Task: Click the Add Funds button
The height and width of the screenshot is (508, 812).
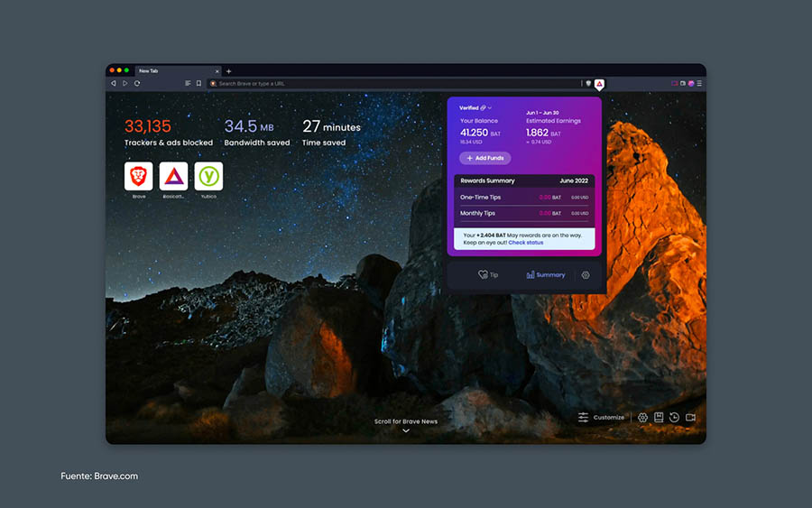Action: click(x=485, y=158)
